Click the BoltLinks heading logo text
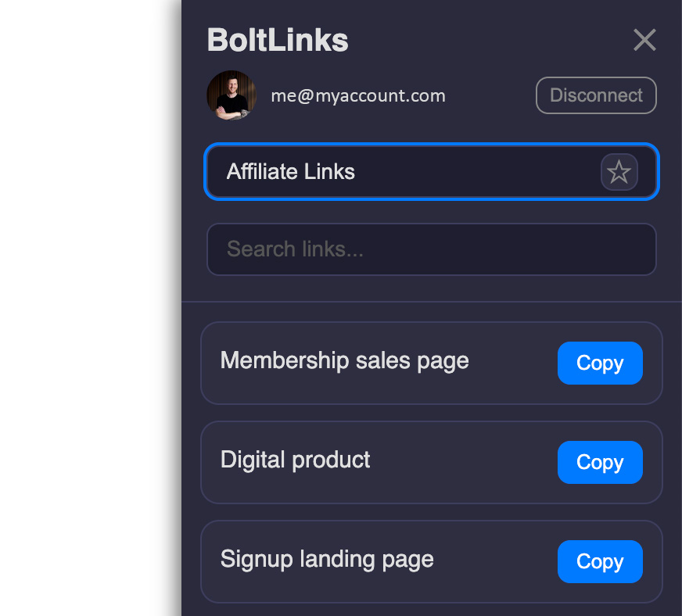This screenshot has height=616, width=682. [x=278, y=40]
